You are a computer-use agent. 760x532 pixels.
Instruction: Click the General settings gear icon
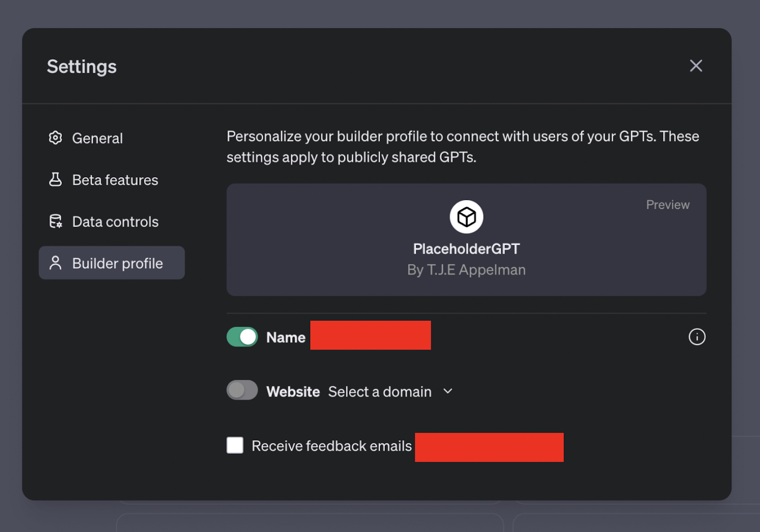coord(56,138)
